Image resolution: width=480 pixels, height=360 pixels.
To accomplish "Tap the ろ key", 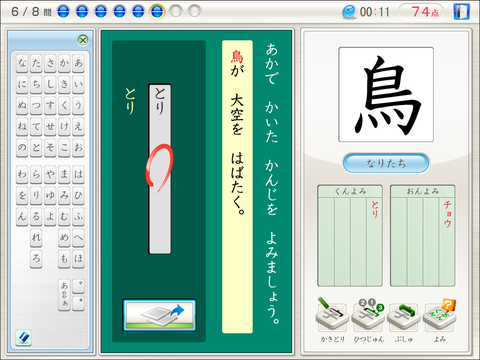I will 36,259.
